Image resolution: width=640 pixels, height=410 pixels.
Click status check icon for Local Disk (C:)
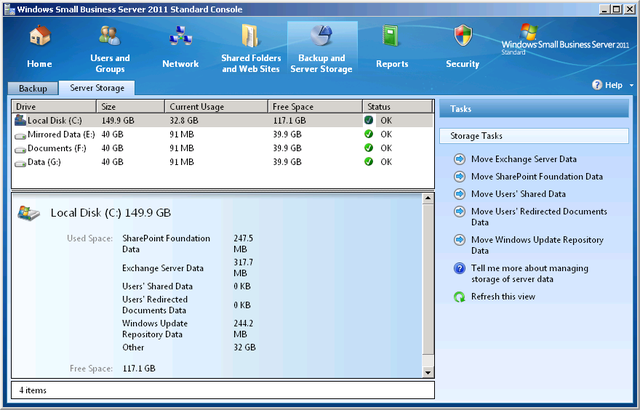(x=369, y=120)
